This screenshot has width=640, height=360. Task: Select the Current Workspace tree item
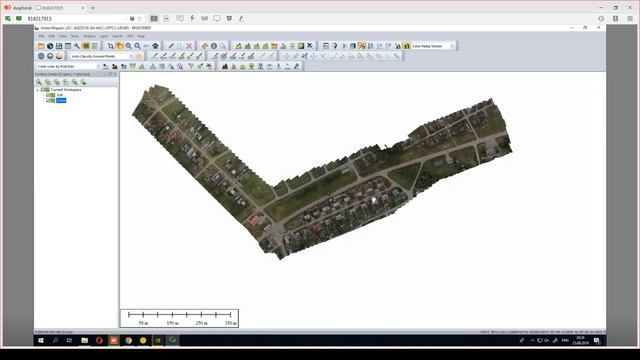(66, 90)
